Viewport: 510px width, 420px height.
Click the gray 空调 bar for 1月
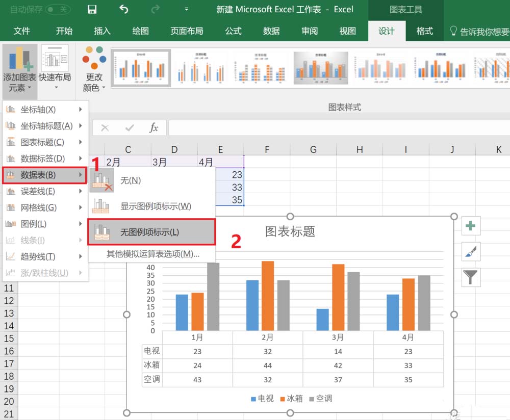point(213,297)
